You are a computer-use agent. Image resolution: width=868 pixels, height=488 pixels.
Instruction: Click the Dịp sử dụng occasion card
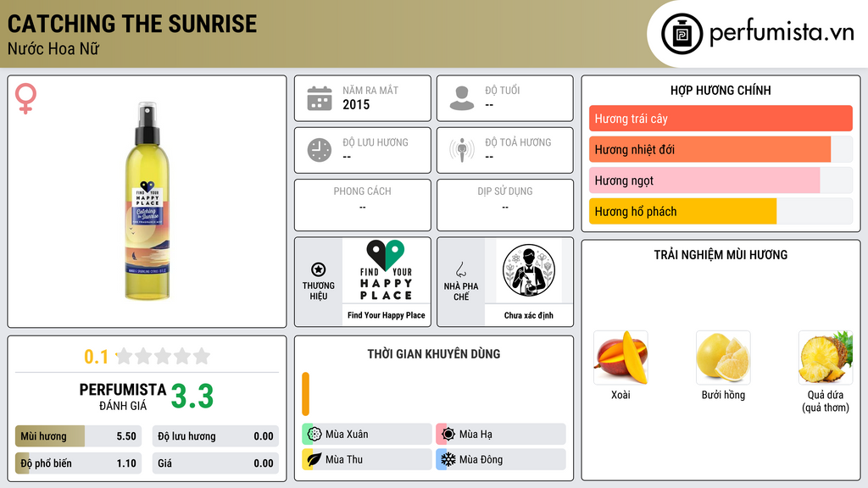(x=505, y=205)
